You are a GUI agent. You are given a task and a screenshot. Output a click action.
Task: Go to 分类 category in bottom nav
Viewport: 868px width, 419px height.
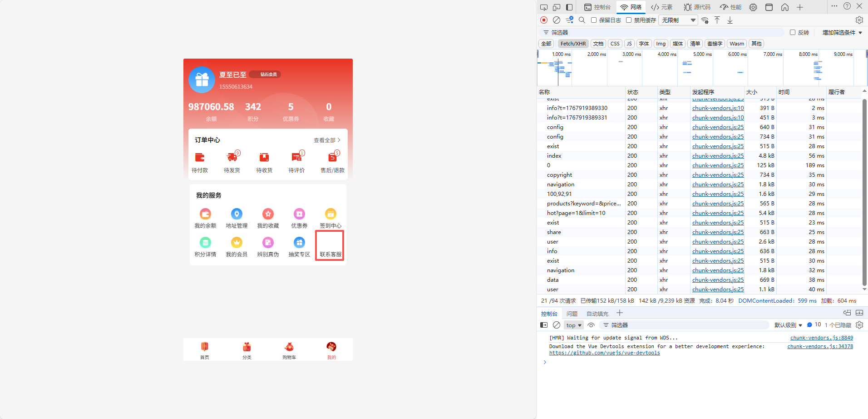point(247,350)
